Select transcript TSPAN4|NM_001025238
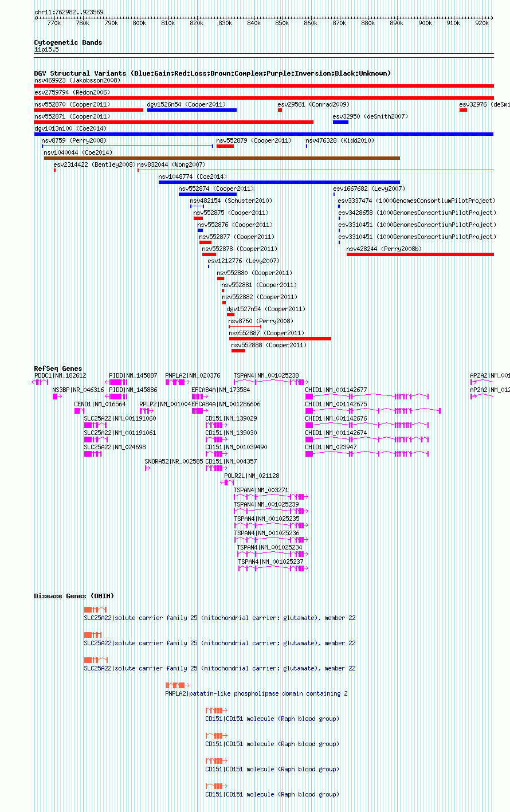Screen dimensions: 510x812 pyautogui.click(x=266, y=375)
